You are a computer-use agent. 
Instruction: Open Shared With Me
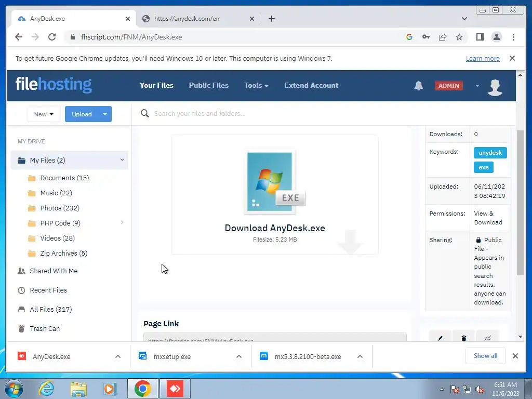click(54, 271)
